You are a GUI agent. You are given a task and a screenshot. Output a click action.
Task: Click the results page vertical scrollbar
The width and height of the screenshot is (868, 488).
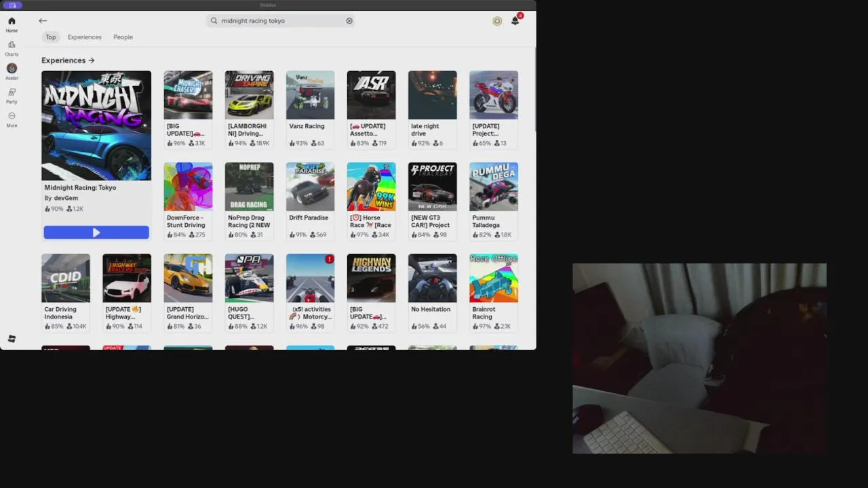click(x=534, y=88)
